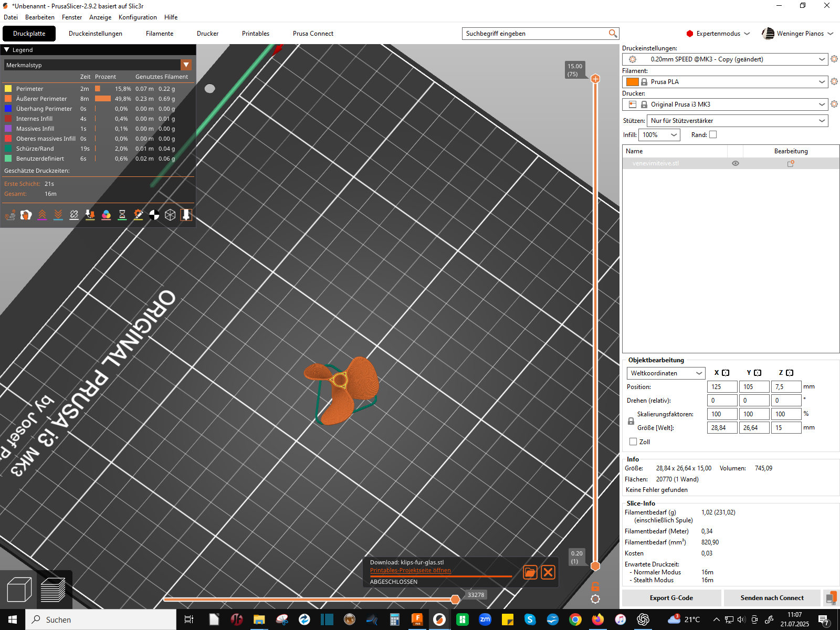The width and height of the screenshot is (840, 630).
Task: Open Weltkoordinaten coordinate dropdown
Action: 666,373
